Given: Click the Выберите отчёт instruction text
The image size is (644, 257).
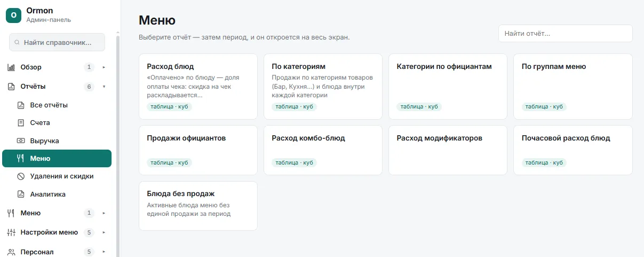Looking at the screenshot, I should tap(244, 37).
